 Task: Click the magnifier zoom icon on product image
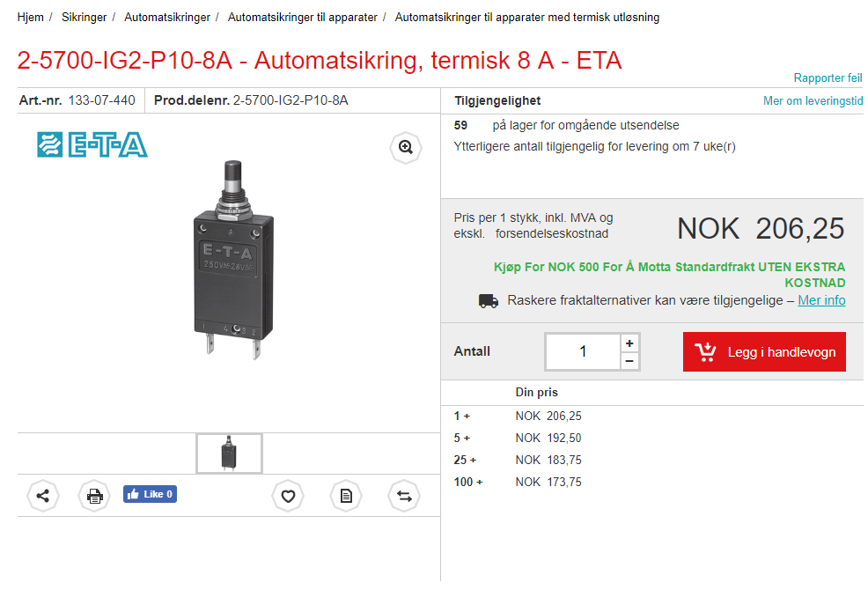click(x=406, y=147)
